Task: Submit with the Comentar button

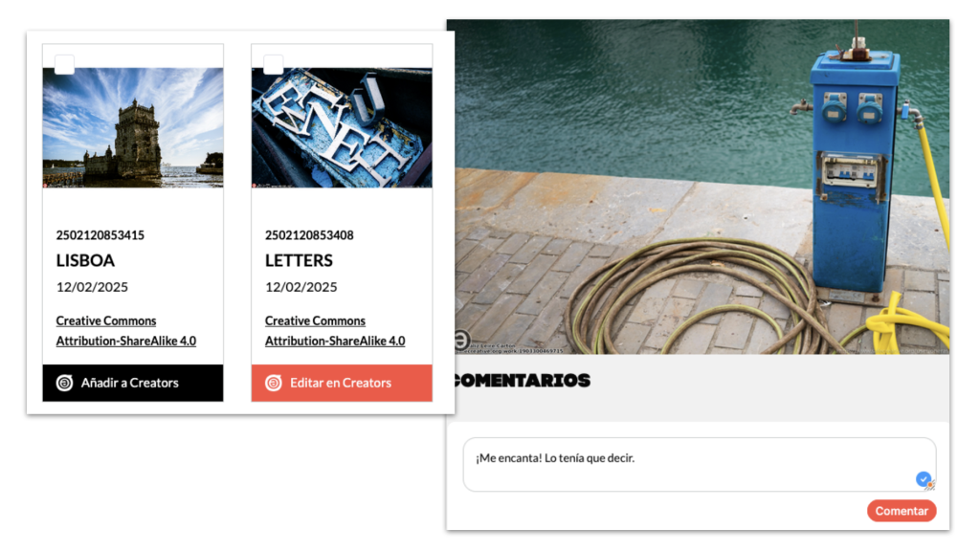Action: pyautogui.click(x=902, y=511)
